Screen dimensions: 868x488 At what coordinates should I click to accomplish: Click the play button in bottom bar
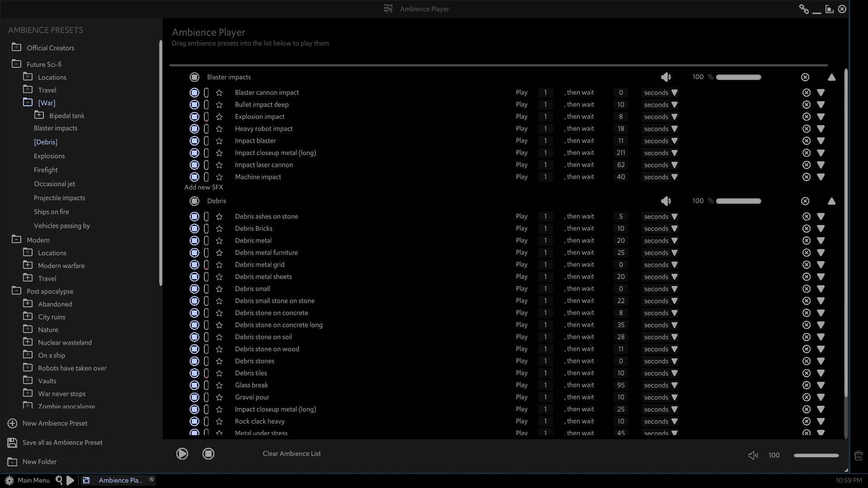[x=182, y=454]
